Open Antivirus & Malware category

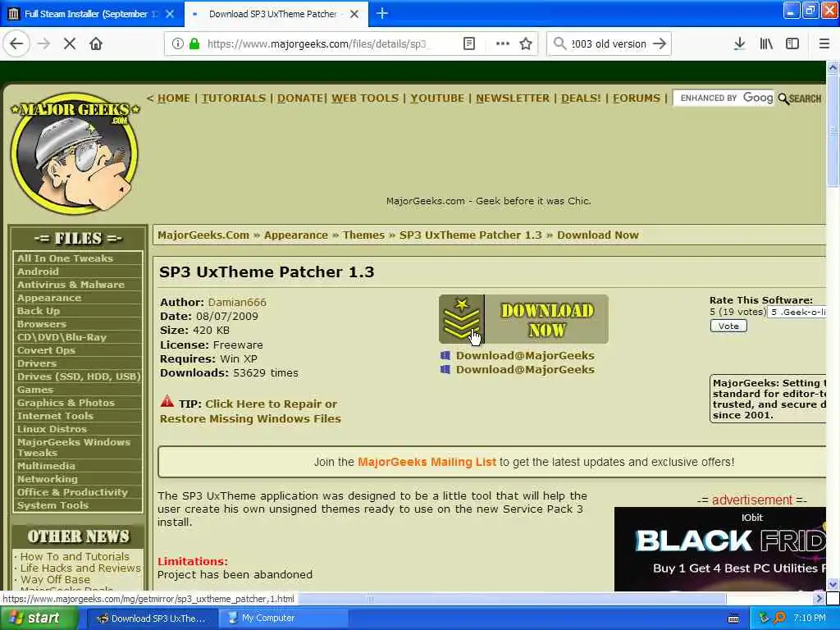coord(71,285)
